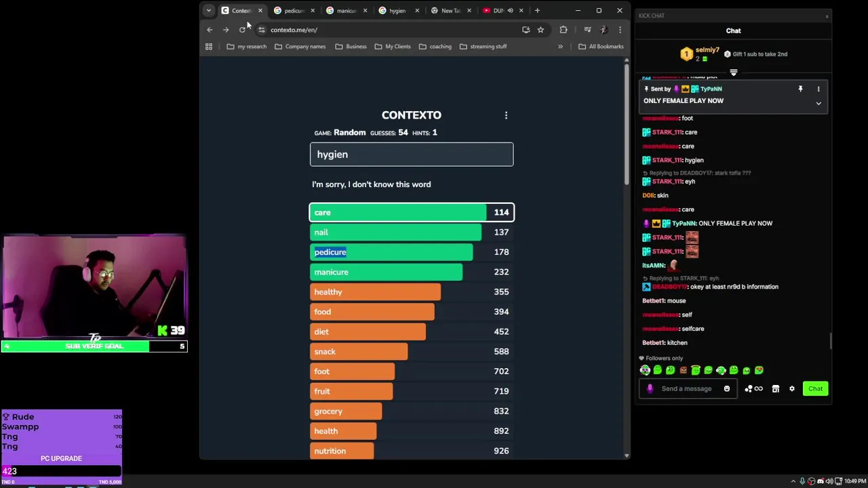Click the angry brown emote

(x=683, y=370)
